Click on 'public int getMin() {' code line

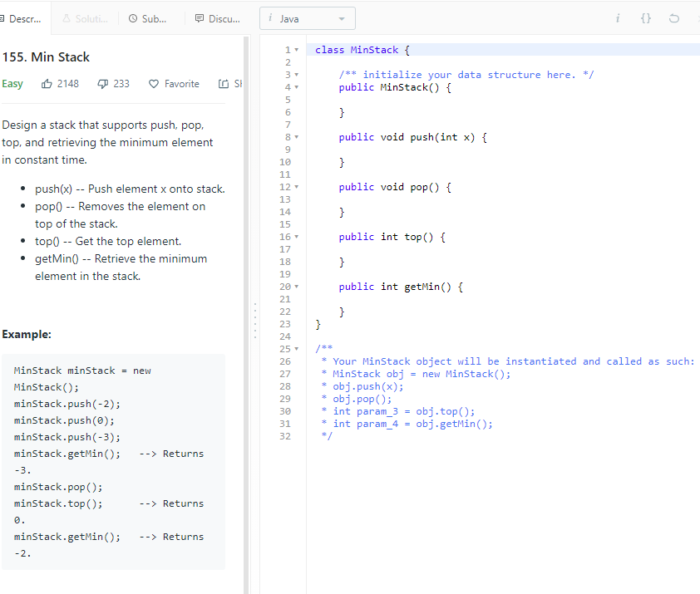(401, 287)
